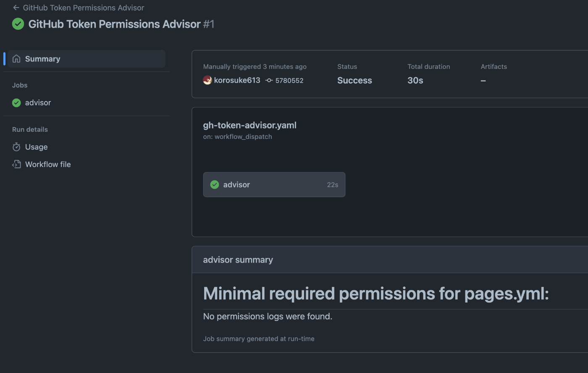Open korosuke613 user profile link
The image size is (588, 373).
point(237,80)
